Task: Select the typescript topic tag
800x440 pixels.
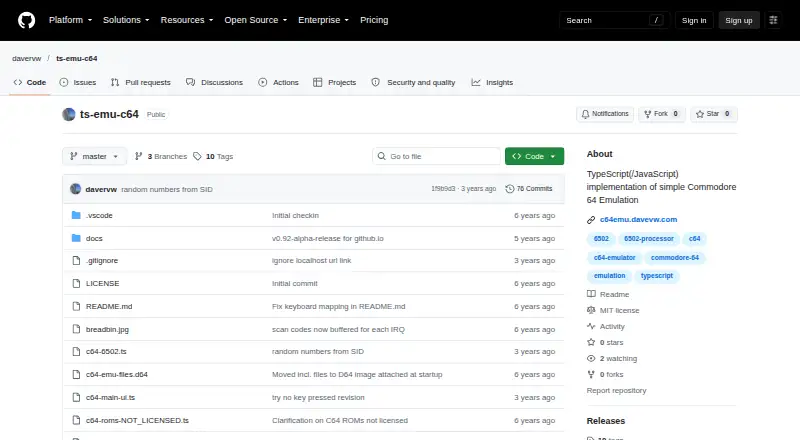Action: tap(657, 276)
